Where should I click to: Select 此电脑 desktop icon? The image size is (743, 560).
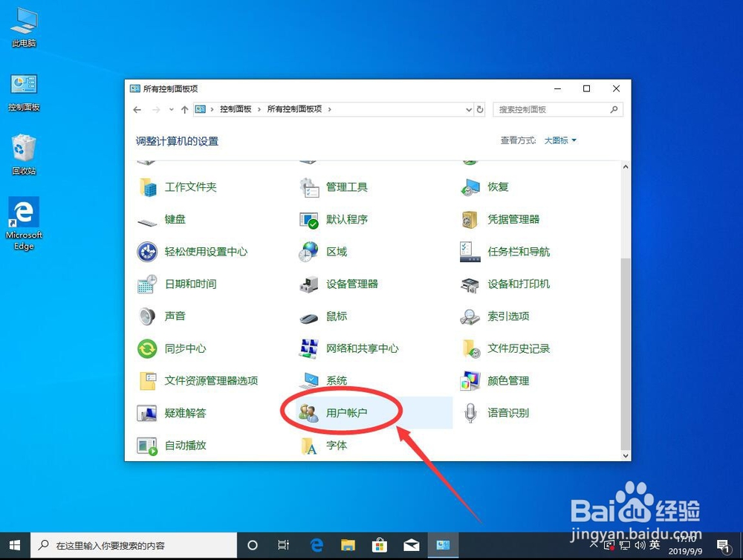click(24, 27)
